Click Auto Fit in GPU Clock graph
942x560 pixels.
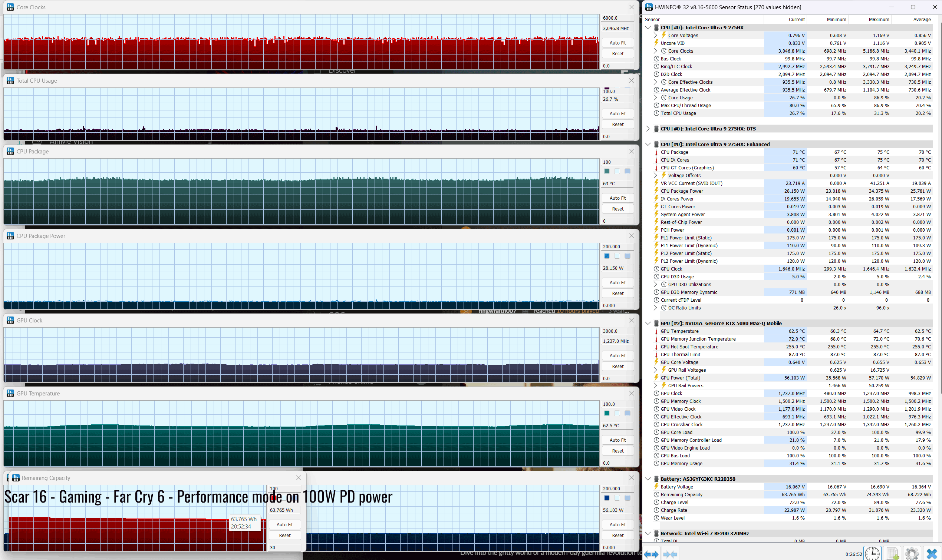[x=618, y=356]
